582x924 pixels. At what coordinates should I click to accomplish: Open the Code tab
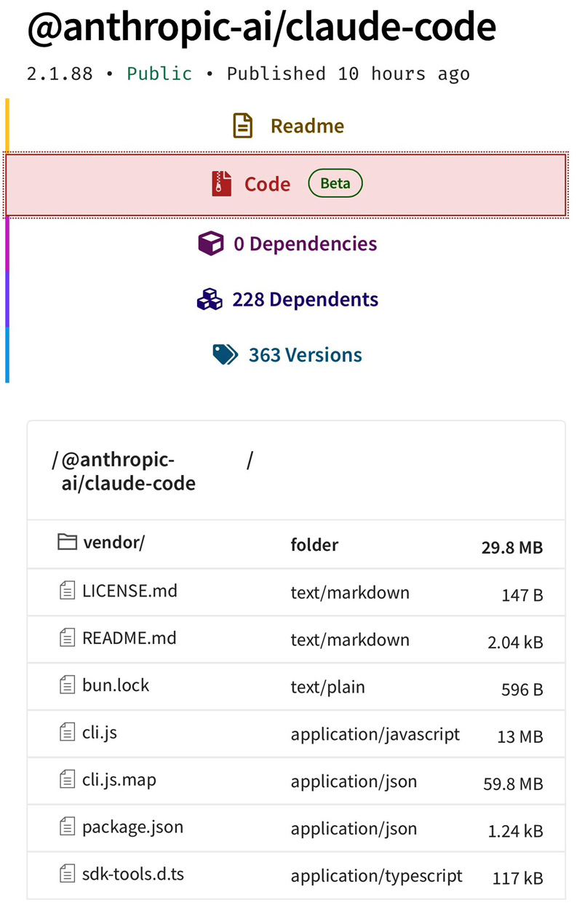point(267,183)
